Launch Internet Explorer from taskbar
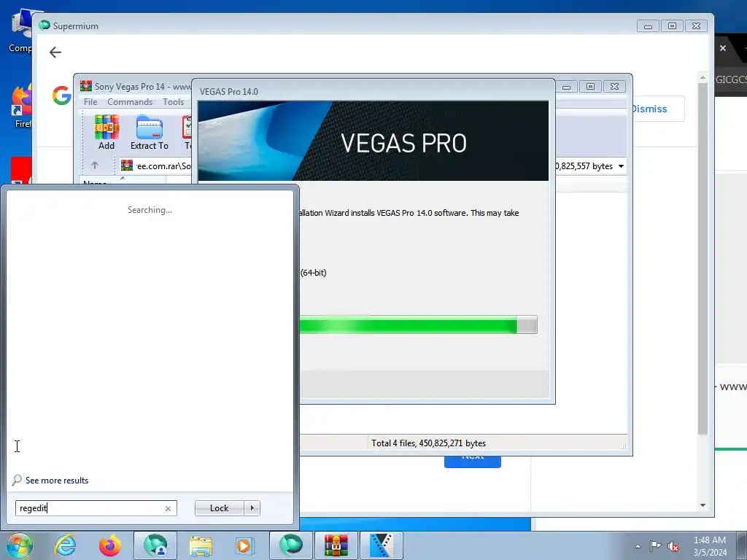 coord(65,545)
